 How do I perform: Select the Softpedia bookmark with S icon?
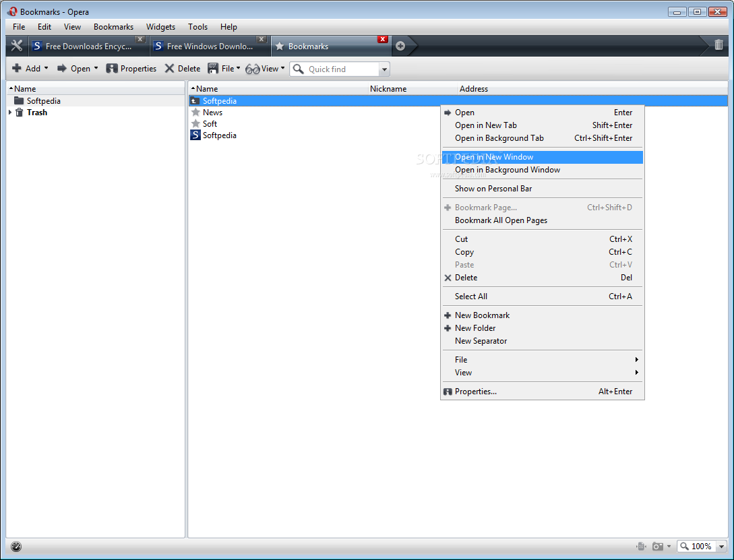coord(214,135)
